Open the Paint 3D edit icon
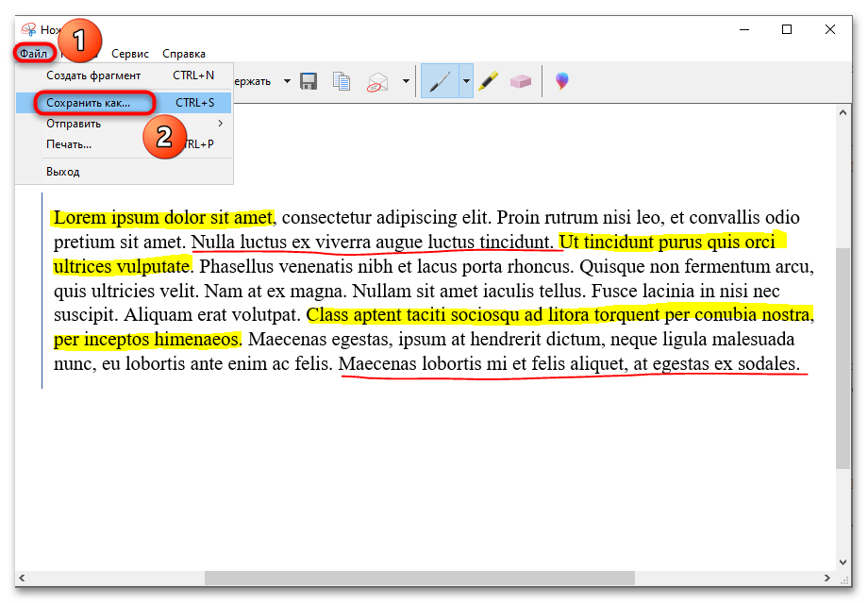The width and height of the screenshot is (868, 603). (561, 82)
